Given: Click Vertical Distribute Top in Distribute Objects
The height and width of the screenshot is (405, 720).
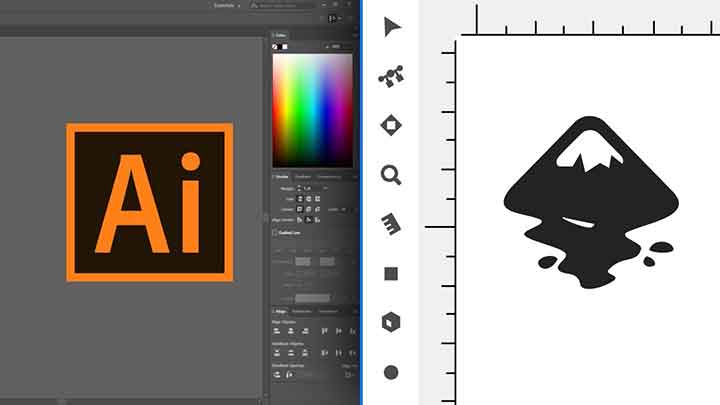Looking at the screenshot, I should click(277, 353).
